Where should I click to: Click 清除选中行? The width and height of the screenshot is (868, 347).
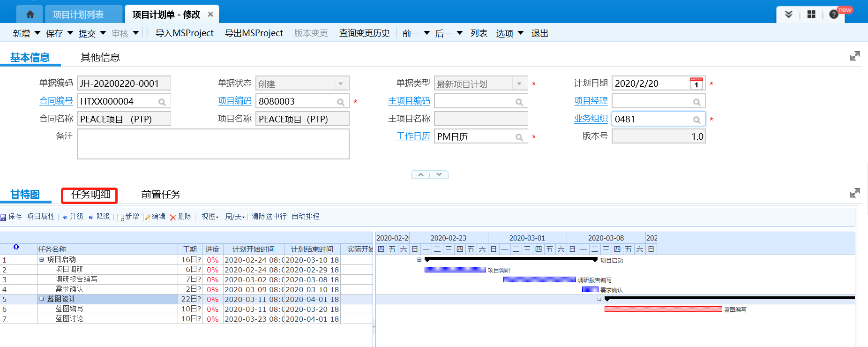tap(269, 217)
